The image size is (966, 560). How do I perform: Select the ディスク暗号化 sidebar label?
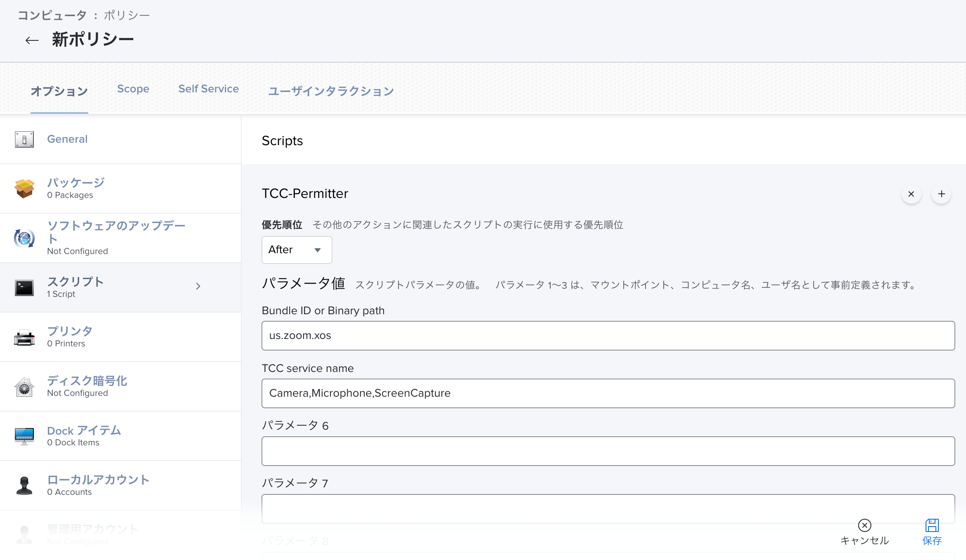[x=87, y=380]
